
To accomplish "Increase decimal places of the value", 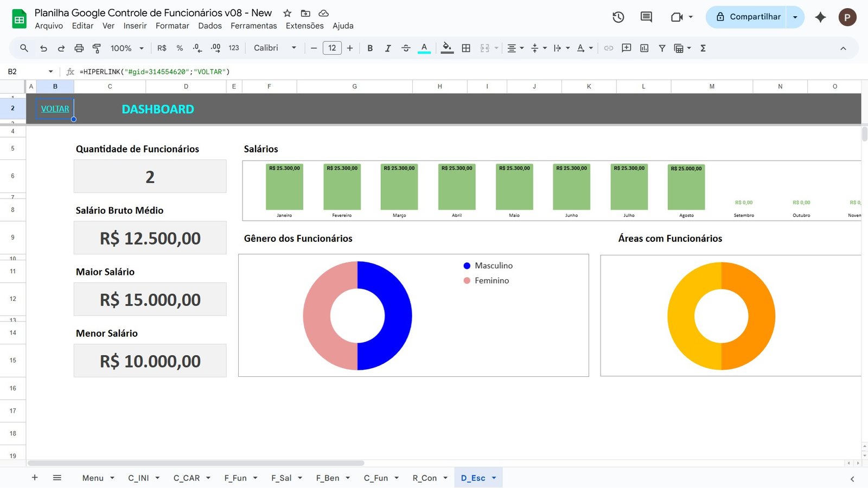I will (215, 48).
